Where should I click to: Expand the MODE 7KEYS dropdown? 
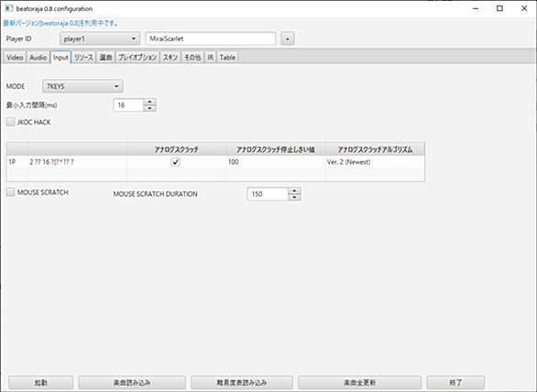[x=82, y=86]
